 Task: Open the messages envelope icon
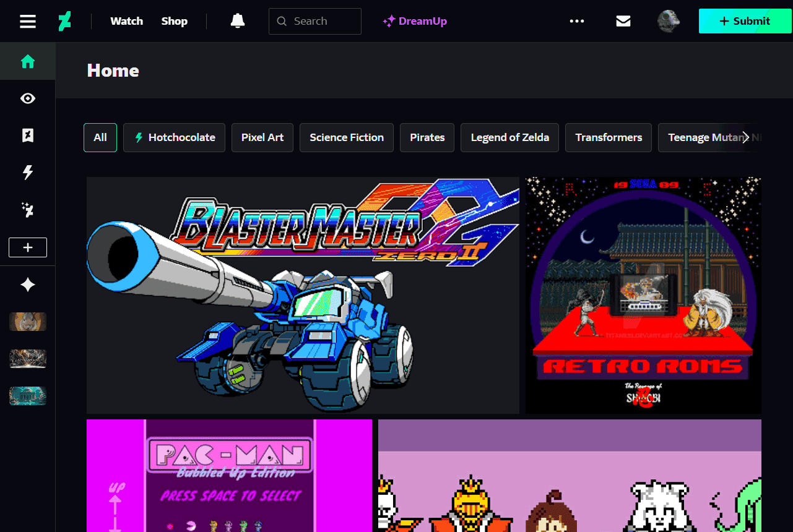[623, 21]
